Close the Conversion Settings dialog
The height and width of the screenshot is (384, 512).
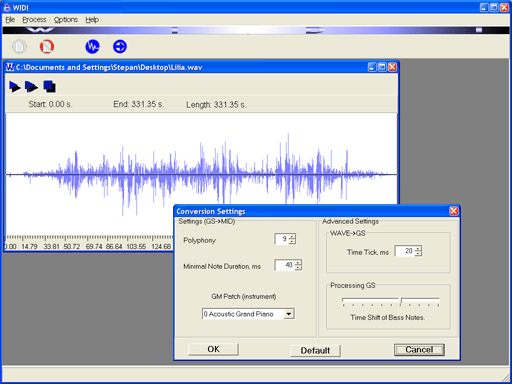coord(454,211)
